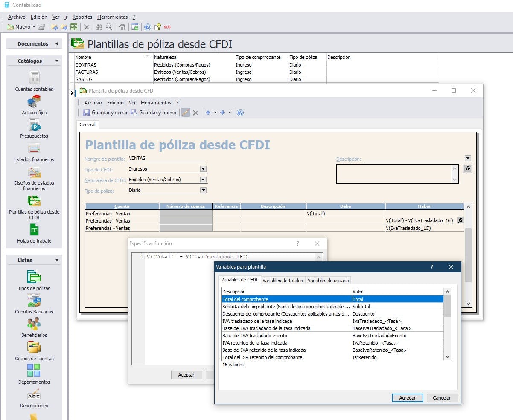
Task: Open Cuentas contables catalog
Action: [x=34, y=81]
